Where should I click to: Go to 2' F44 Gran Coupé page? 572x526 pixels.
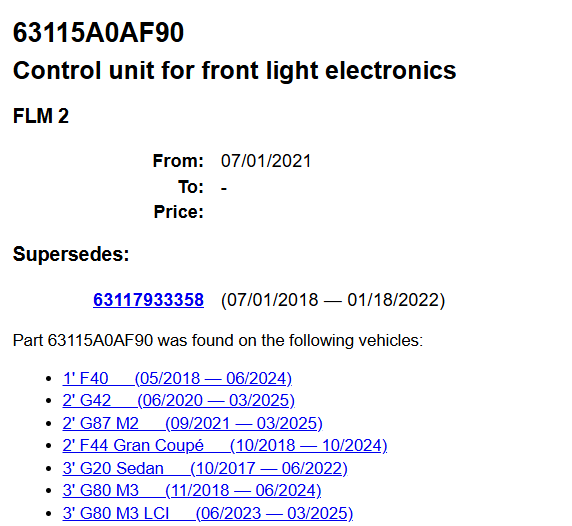225,445
